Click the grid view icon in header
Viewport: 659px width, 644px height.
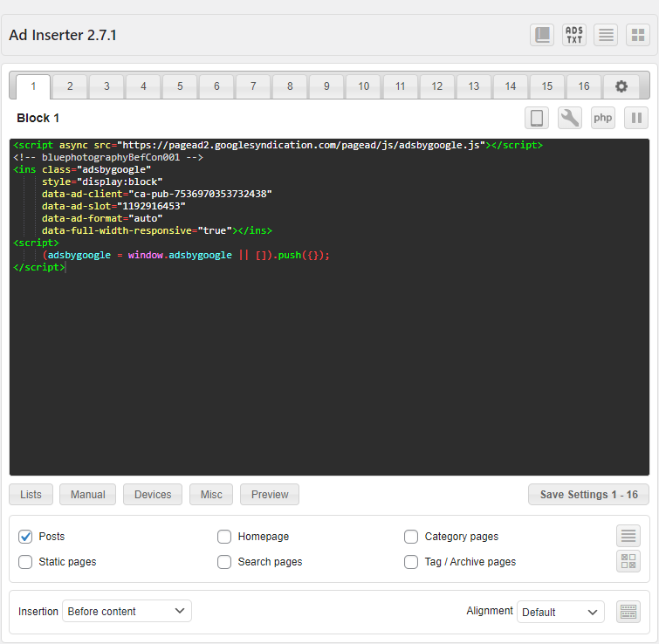click(638, 35)
